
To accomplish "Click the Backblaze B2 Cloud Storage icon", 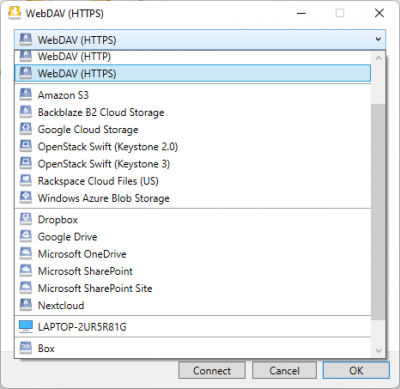I will coord(26,112).
